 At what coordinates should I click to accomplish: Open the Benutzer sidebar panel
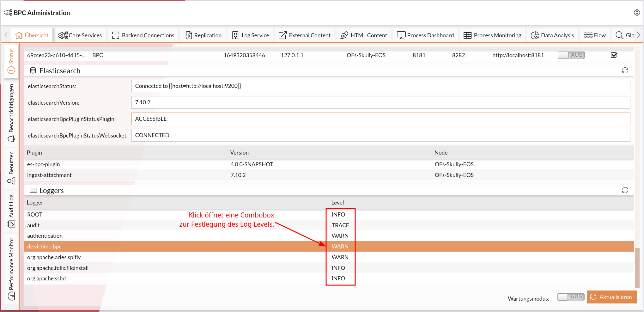pyautogui.click(x=11, y=168)
